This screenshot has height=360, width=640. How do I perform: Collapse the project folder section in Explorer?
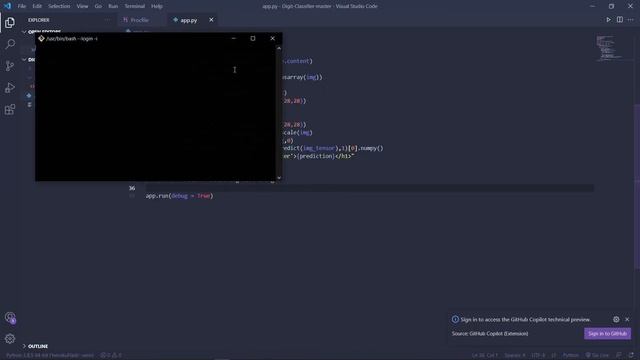(x=28, y=60)
